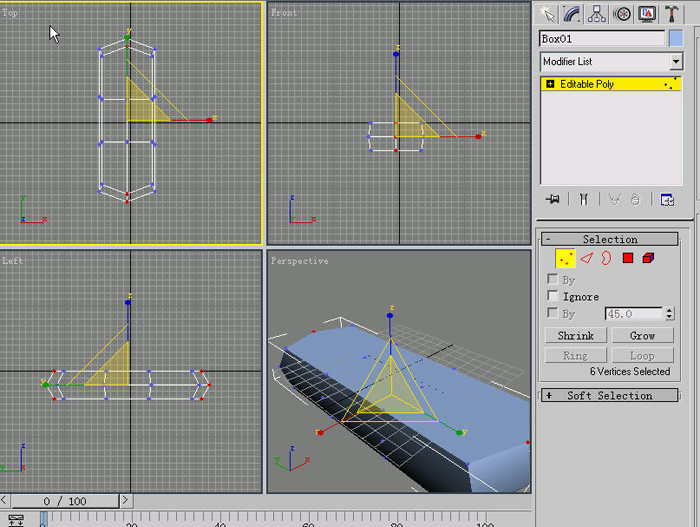Image resolution: width=700 pixels, height=527 pixels.
Task: Select the Border sub-object level icon
Action: pos(606,258)
